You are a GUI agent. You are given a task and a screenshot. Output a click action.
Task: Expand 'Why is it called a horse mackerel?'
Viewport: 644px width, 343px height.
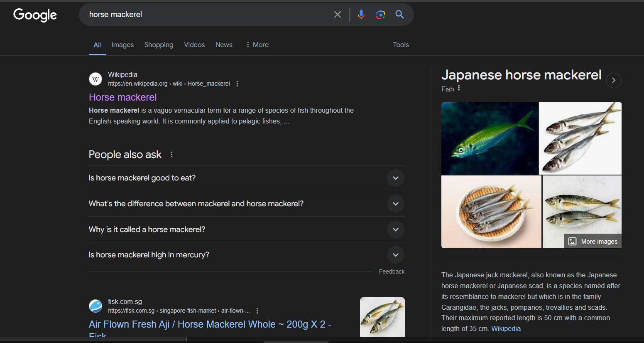(246, 229)
